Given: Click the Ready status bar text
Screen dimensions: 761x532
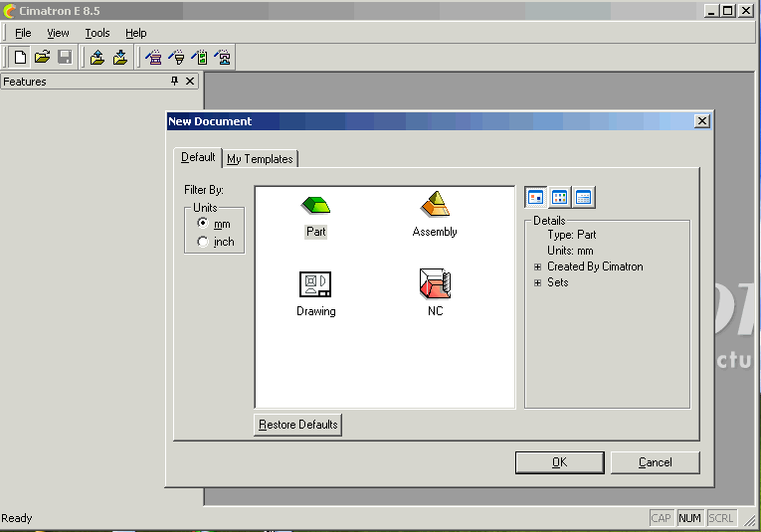Looking at the screenshot, I should click(x=17, y=518).
